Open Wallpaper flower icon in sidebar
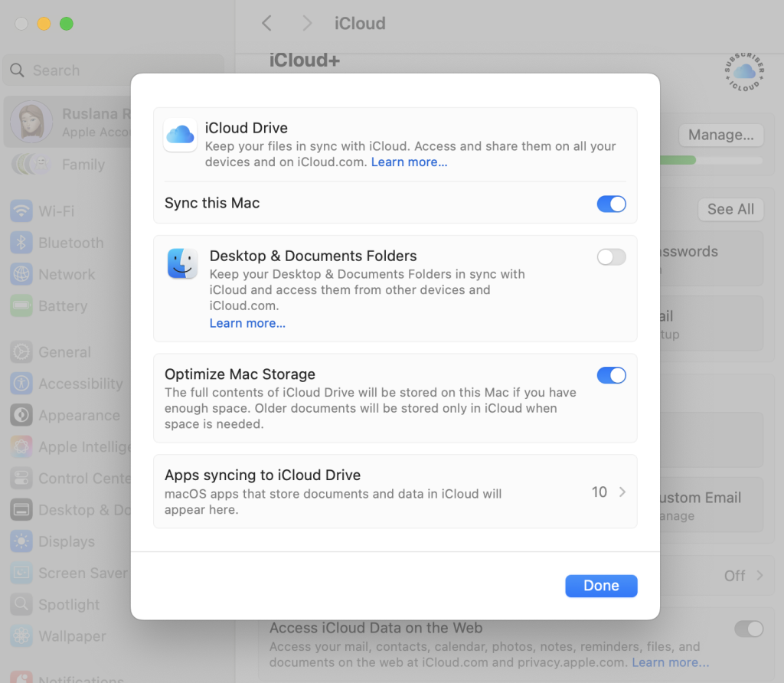784x683 pixels. pyautogui.click(x=21, y=636)
